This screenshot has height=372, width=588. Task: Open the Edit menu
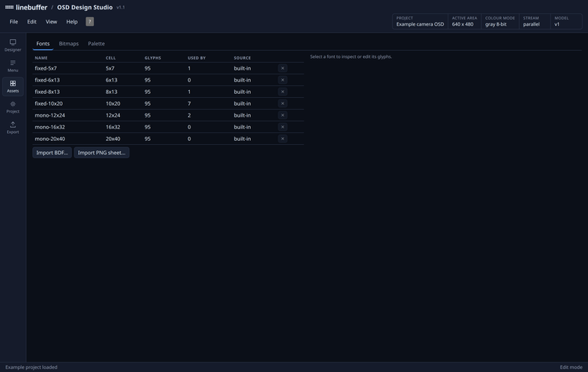tap(32, 22)
